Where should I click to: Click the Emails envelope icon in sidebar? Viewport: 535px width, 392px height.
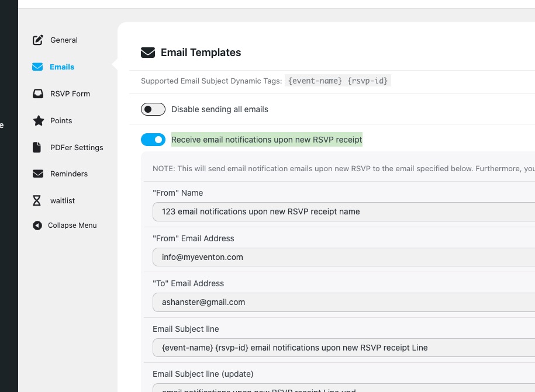[x=37, y=67]
